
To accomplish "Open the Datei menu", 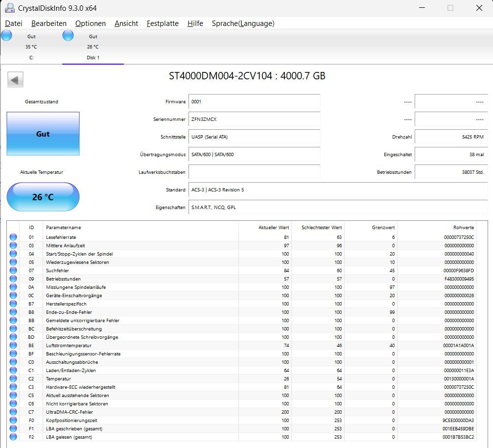I will tap(14, 24).
